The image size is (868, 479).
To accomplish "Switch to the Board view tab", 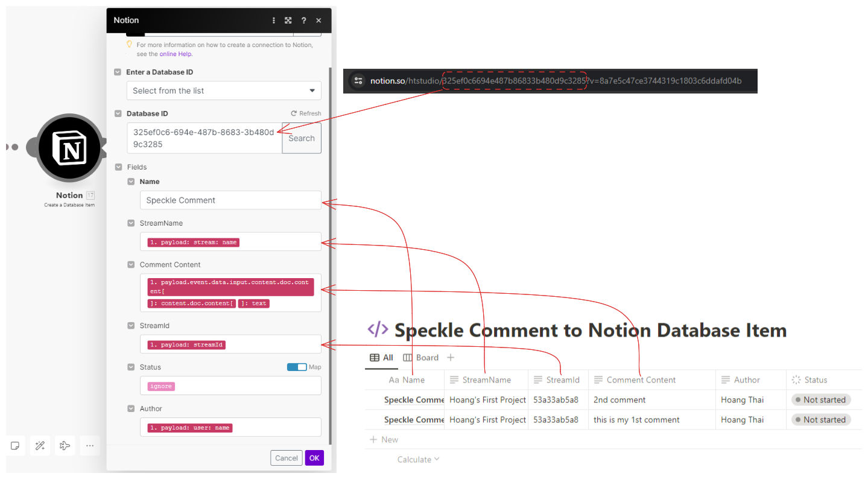I will point(421,358).
